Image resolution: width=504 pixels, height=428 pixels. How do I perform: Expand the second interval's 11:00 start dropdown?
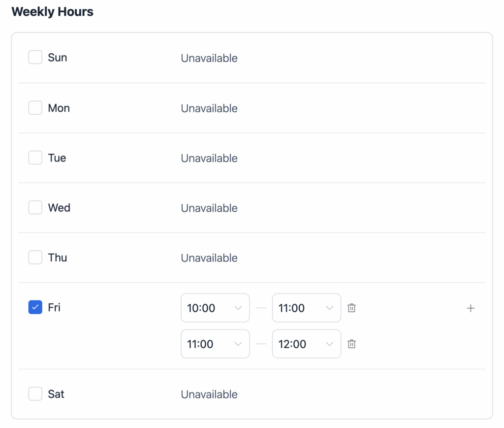click(215, 344)
